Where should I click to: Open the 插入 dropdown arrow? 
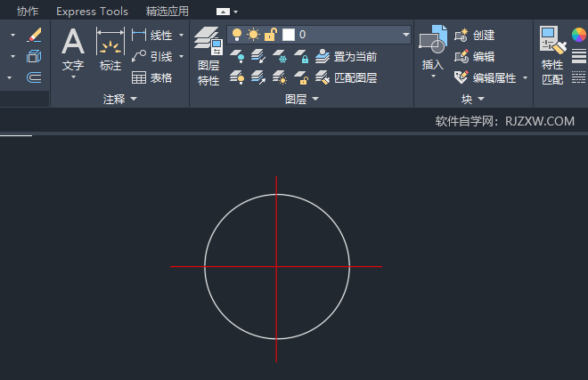(x=434, y=77)
